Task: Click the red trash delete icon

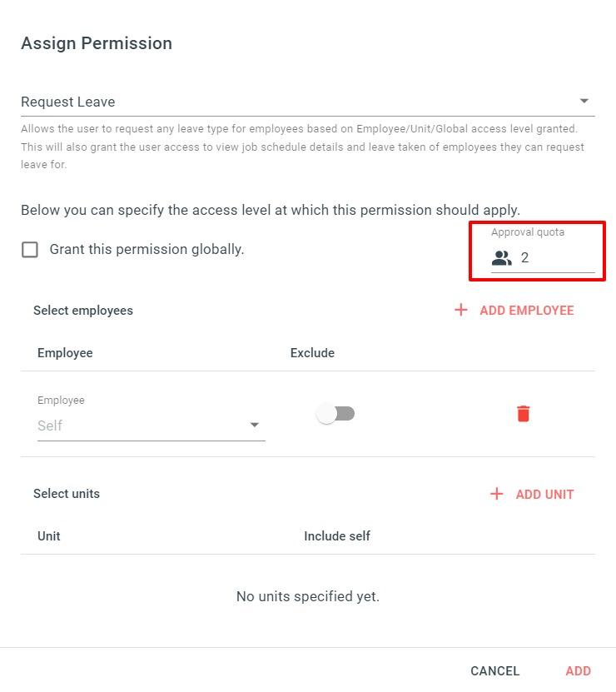Action: (x=523, y=414)
